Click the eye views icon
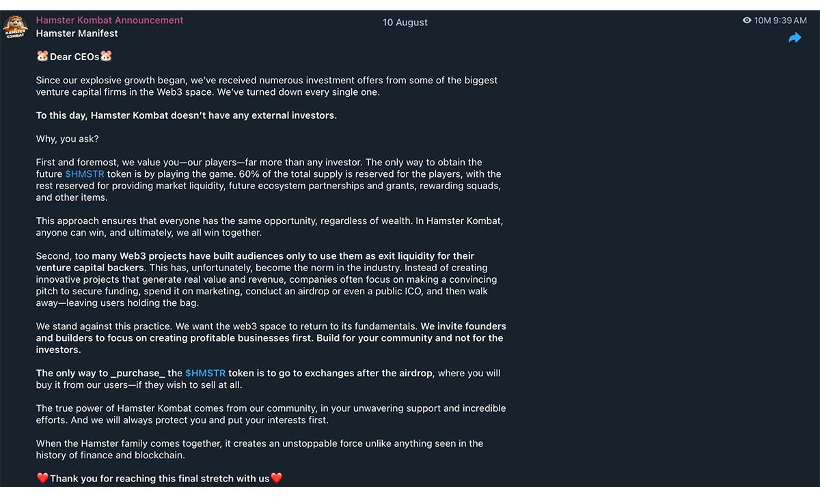 tap(747, 20)
